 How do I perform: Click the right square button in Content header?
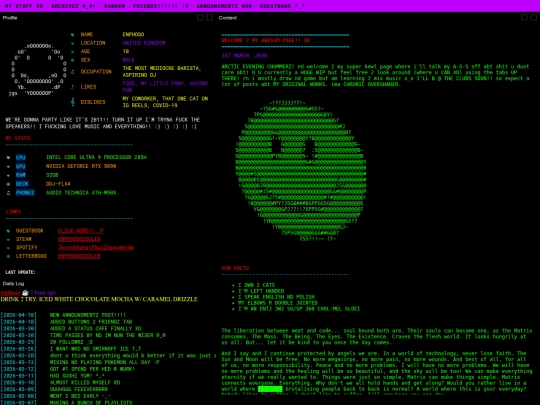(533, 18)
